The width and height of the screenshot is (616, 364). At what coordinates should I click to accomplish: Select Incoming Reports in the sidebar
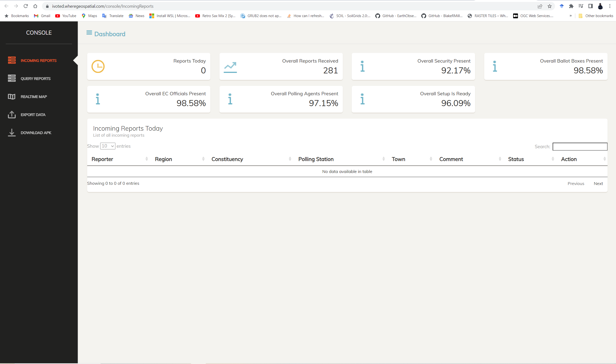click(38, 61)
